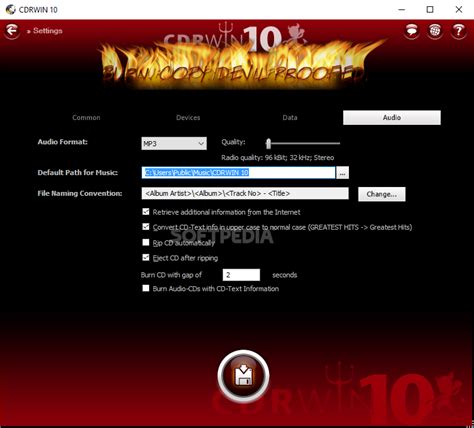This screenshot has width=474, height=428.
Task: Click the Settings breadcrumb text
Action: click(48, 31)
